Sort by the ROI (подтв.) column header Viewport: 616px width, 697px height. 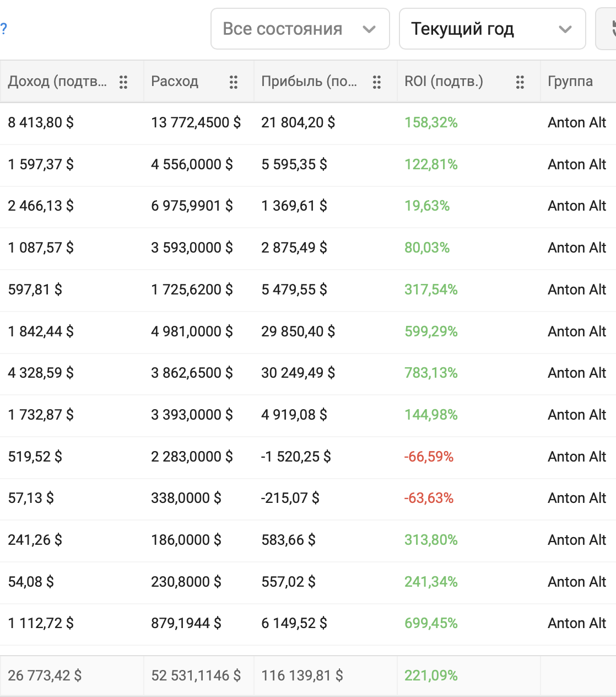click(444, 82)
